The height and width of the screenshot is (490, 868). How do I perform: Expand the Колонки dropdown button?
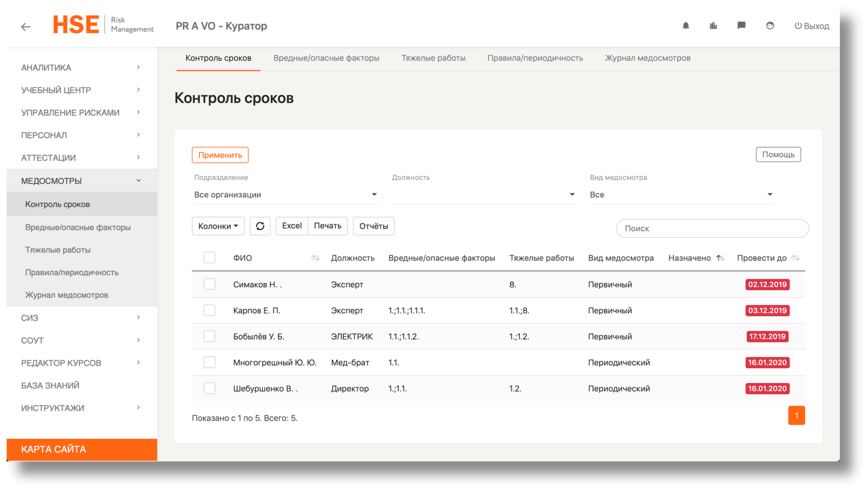pos(218,226)
